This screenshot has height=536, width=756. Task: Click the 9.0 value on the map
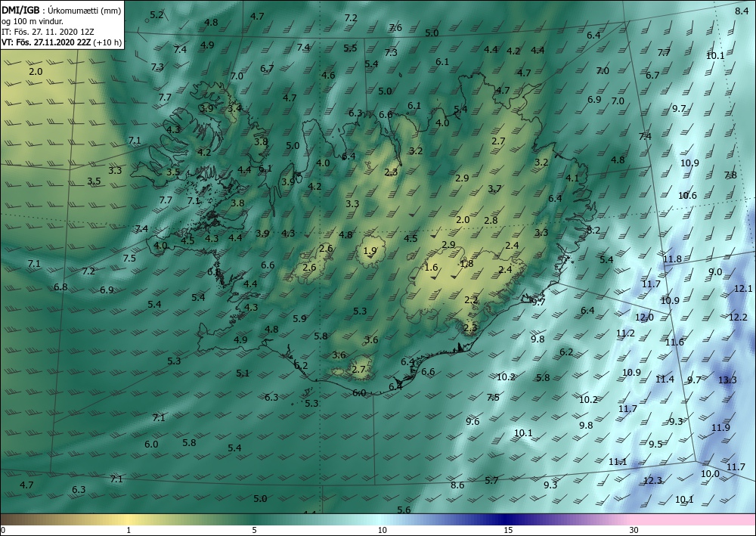(715, 272)
